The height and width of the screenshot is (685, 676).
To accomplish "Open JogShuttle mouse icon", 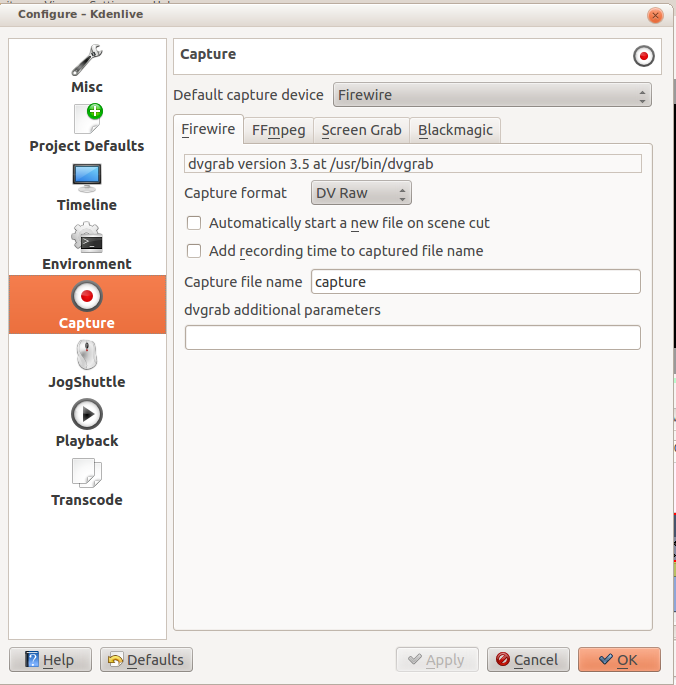I will 87,355.
